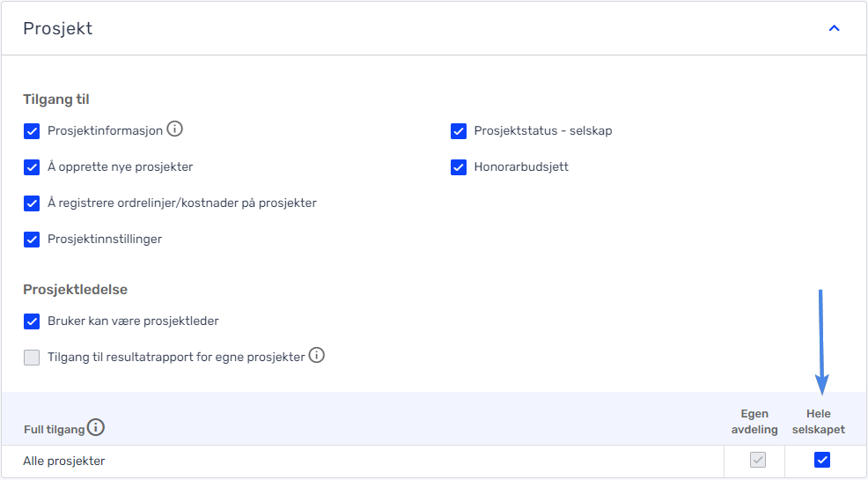Screen dimensions: 868x480
Task: Toggle Hele selskapet checkbox for Alle prosjekter
Action: (x=822, y=460)
